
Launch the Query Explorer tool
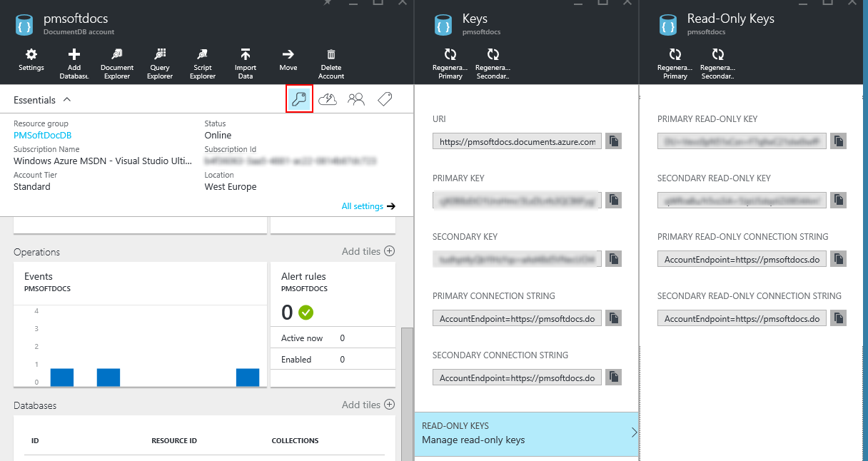point(160,60)
